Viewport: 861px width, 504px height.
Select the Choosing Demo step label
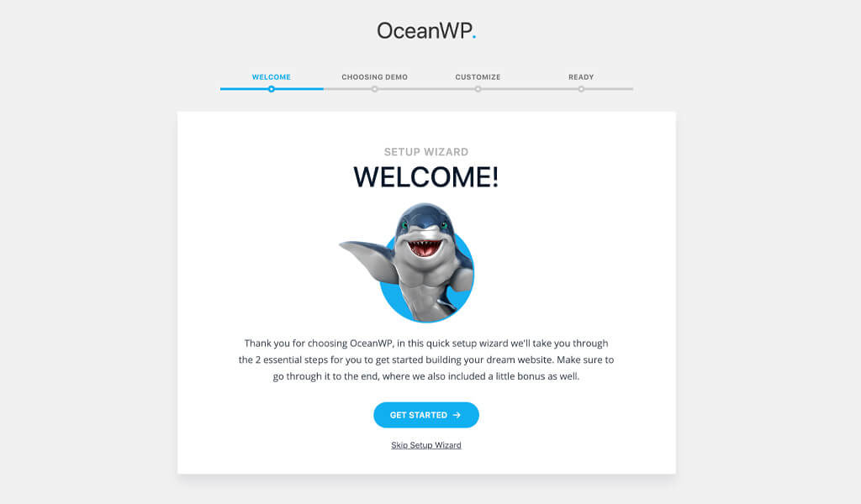coord(374,77)
